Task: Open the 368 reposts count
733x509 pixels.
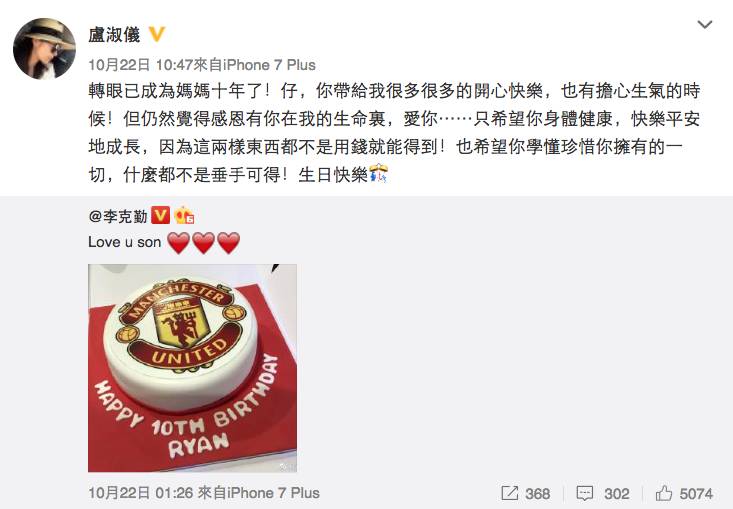Action: pos(537,494)
